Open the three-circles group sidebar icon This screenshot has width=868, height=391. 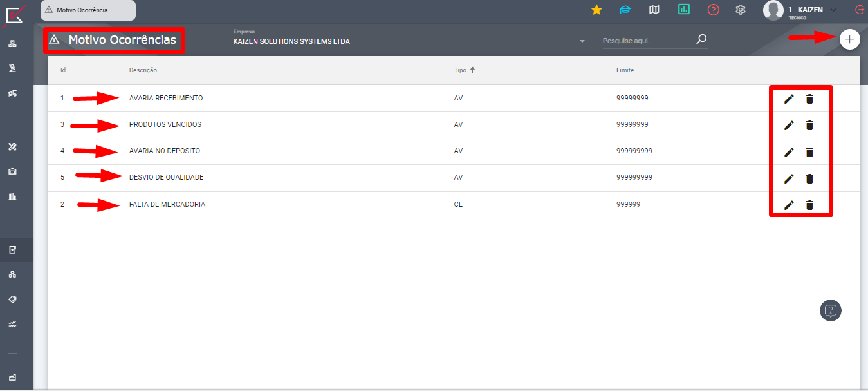pyautogui.click(x=12, y=274)
